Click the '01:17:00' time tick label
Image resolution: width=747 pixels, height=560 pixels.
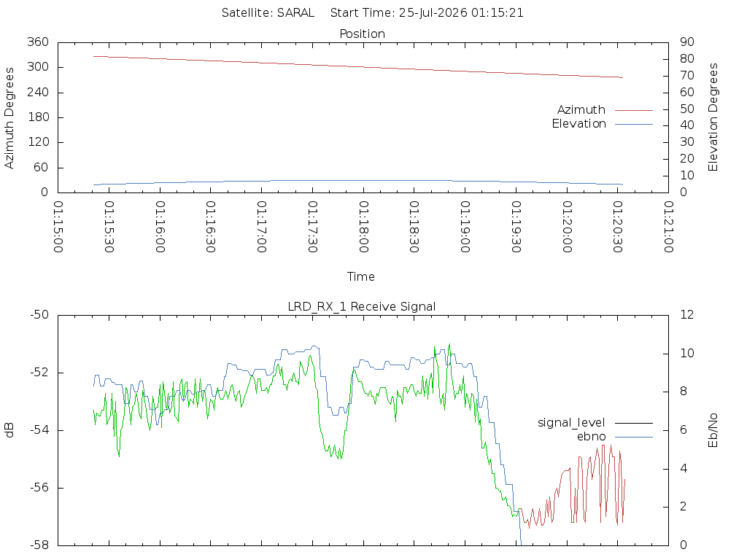coord(262,227)
